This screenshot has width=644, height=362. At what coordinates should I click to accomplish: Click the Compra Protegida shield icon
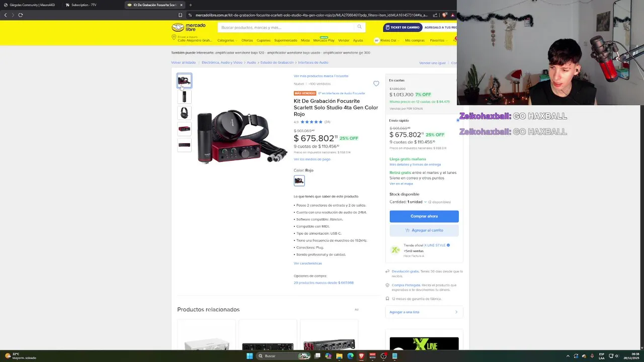point(387,285)
